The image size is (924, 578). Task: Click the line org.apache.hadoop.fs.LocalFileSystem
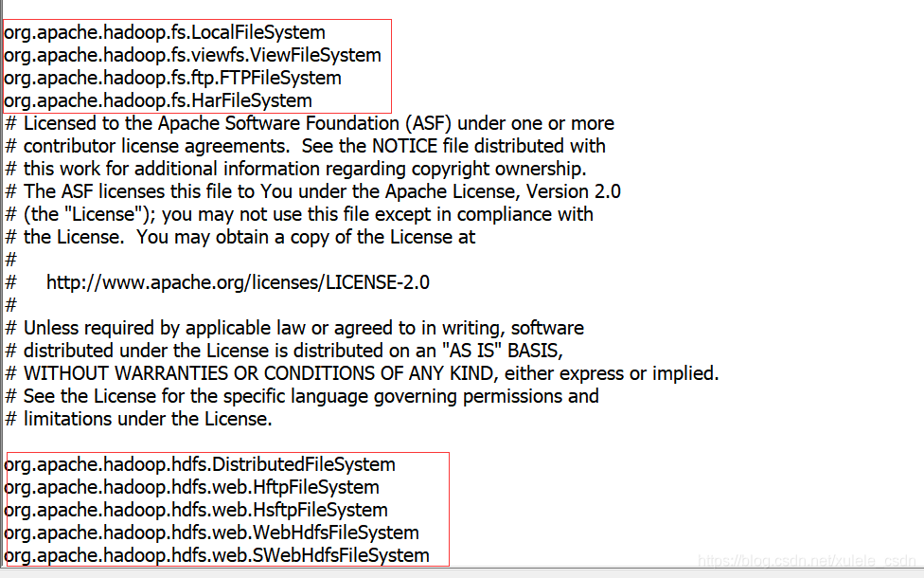coord(165,33)
